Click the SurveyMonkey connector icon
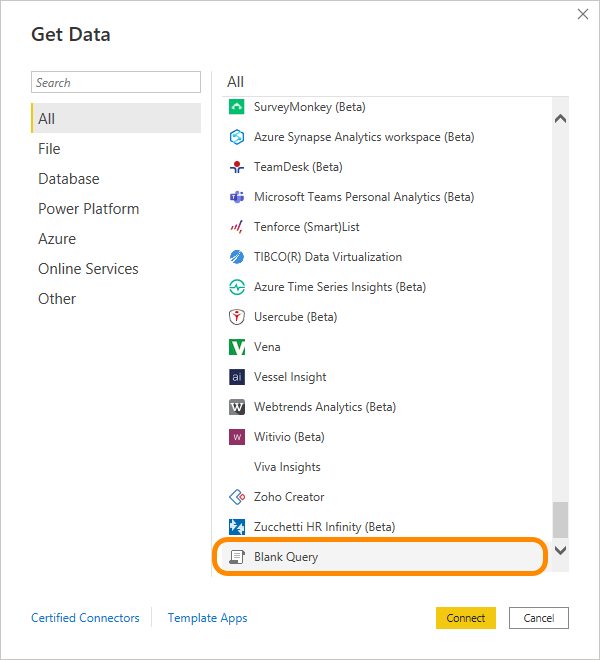Screen dimensions: 600x660 [237, 107]
